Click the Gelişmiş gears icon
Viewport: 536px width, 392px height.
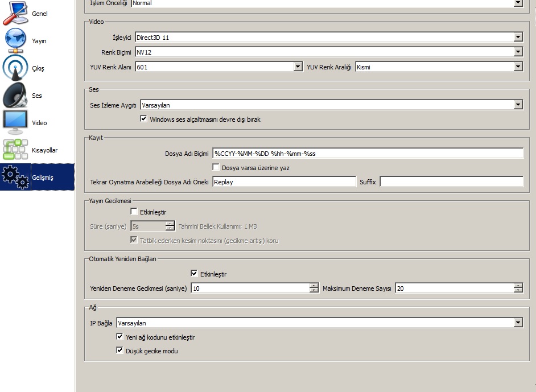[15, 177]
